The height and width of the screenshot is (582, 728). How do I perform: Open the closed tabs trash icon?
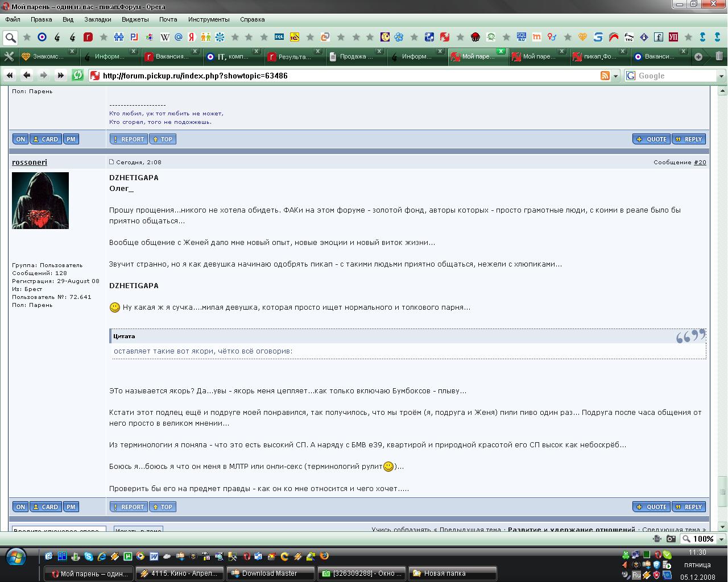719,56
